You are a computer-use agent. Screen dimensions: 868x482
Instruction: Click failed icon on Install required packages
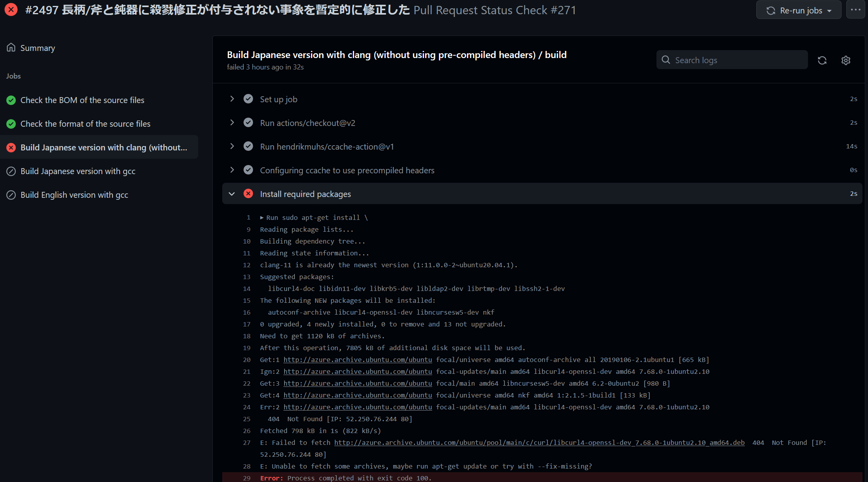248,193
